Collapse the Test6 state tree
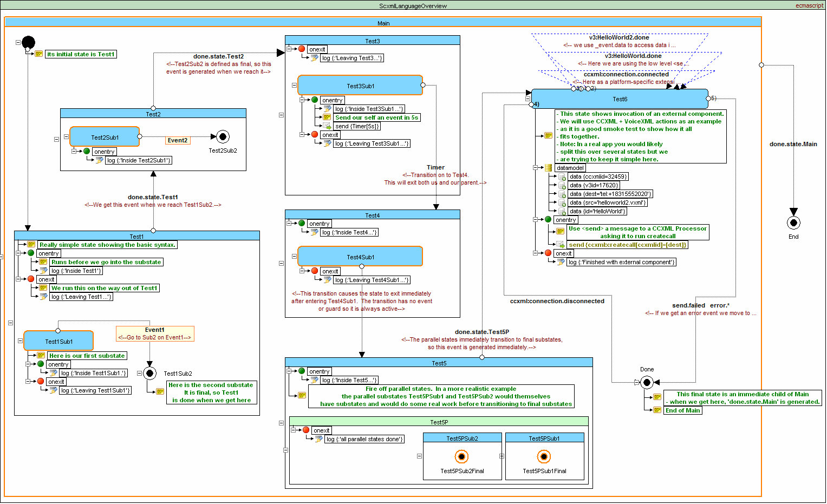Viewport: 827px width, 504px height. tap(528, 99)
